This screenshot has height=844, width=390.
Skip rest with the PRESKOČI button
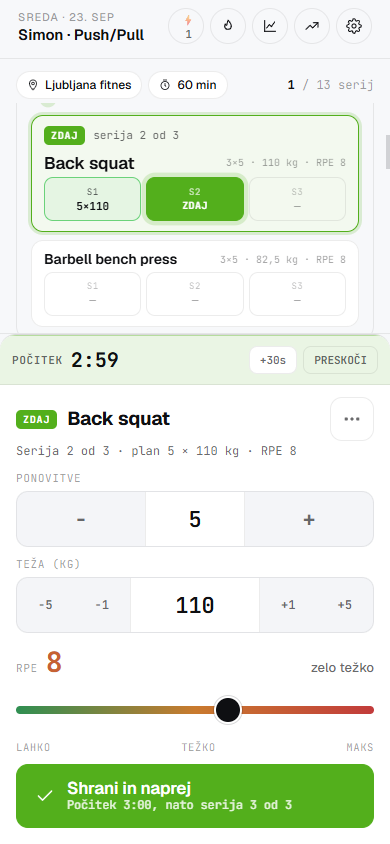(341, 360)
